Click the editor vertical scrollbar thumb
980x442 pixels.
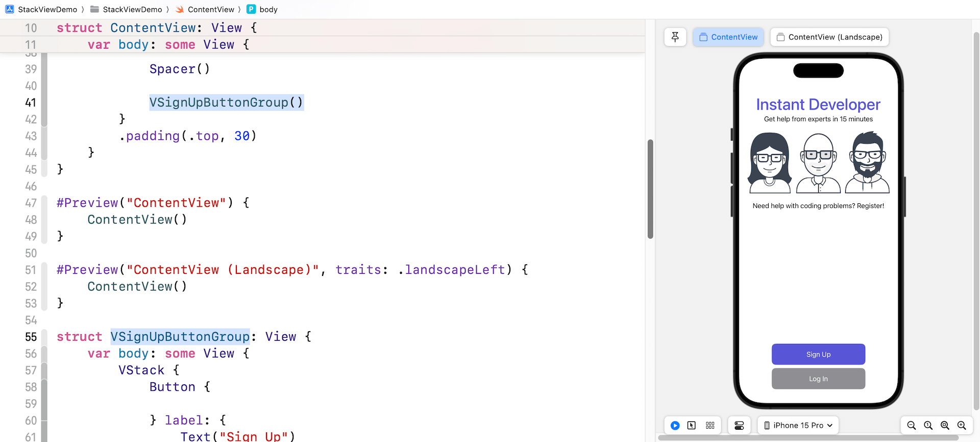coord(650,189)
